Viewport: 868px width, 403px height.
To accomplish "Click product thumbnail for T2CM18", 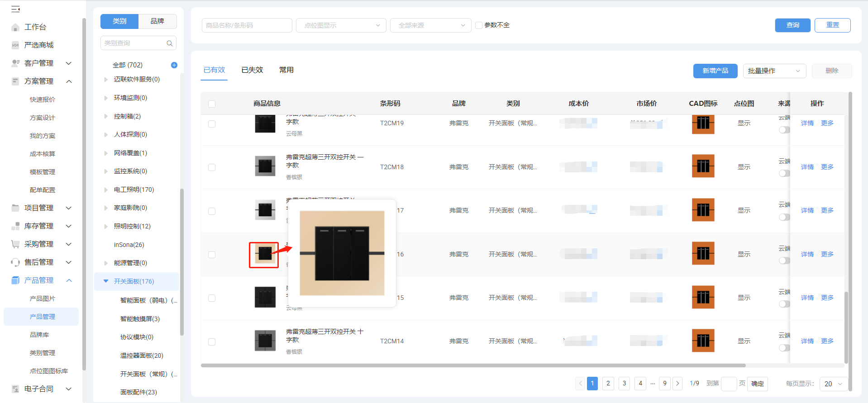I will [265, 166].
